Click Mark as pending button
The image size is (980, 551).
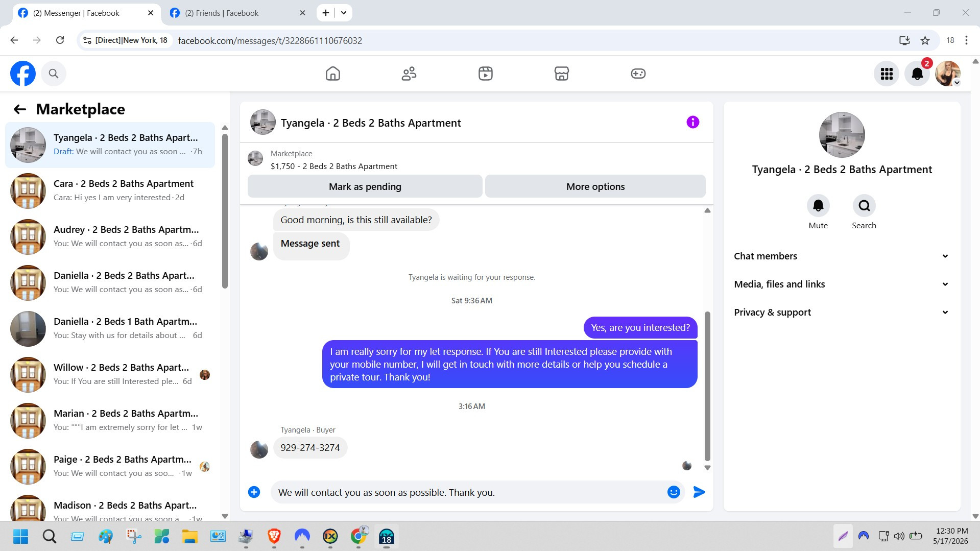[x=365, y=186]
